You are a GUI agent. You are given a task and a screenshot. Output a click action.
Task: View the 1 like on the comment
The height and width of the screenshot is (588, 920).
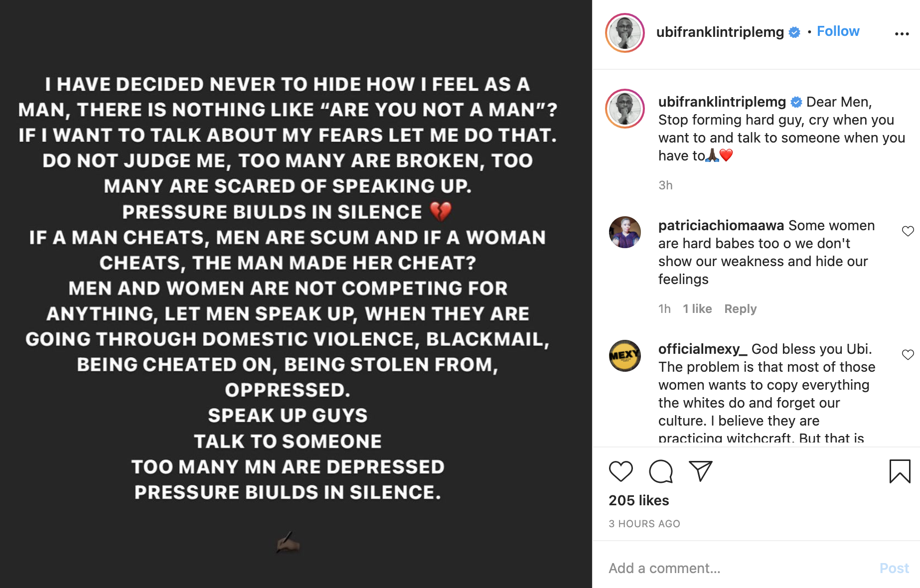tap(697, 309)
